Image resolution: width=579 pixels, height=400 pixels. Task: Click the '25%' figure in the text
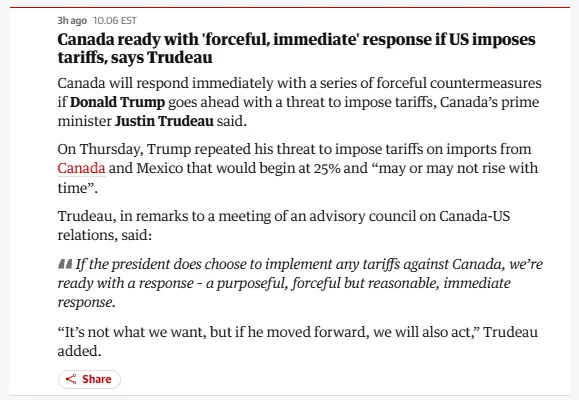pyautogui.click(x=327, y=168)
